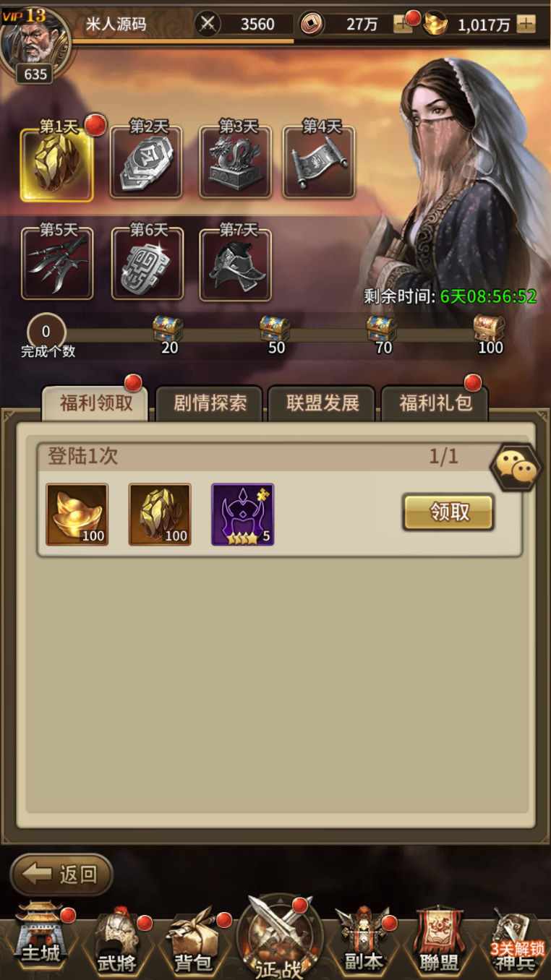View the purple helmet reward item

pyautogui.click(x=243, y=515)
